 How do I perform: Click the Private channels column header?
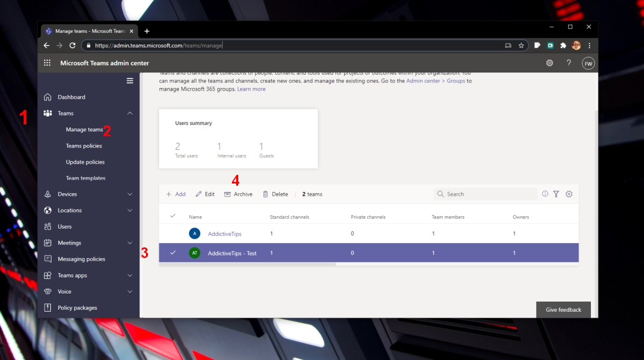coord(368,217)
